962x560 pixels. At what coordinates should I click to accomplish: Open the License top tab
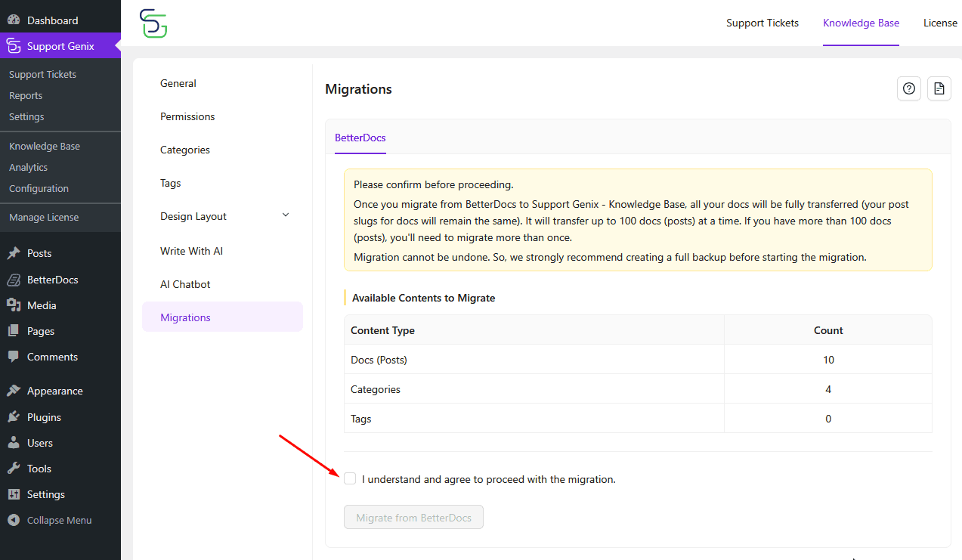click(x=940, y=23)
